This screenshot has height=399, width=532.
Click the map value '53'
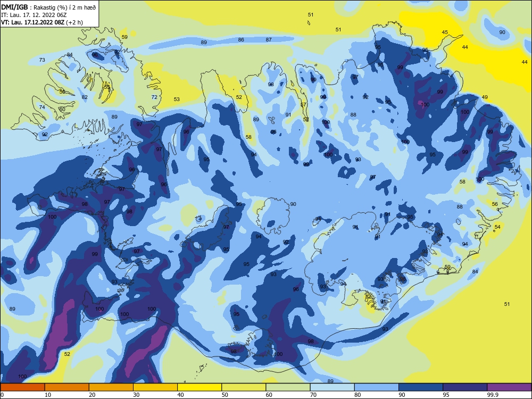point(177,99)
